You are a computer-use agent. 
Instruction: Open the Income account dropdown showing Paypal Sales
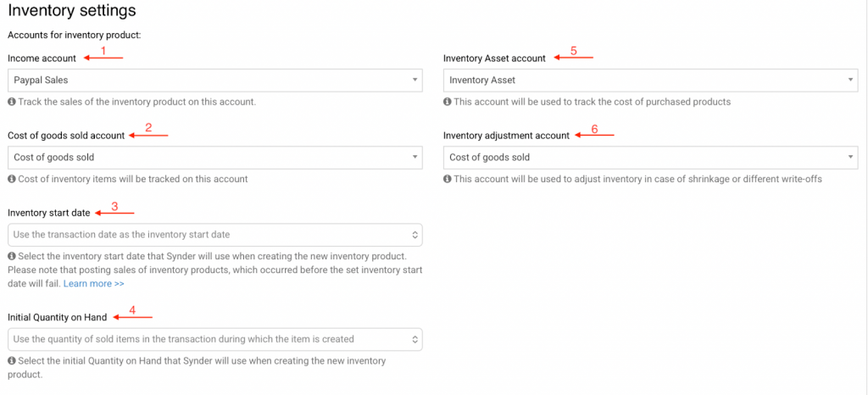214,81
